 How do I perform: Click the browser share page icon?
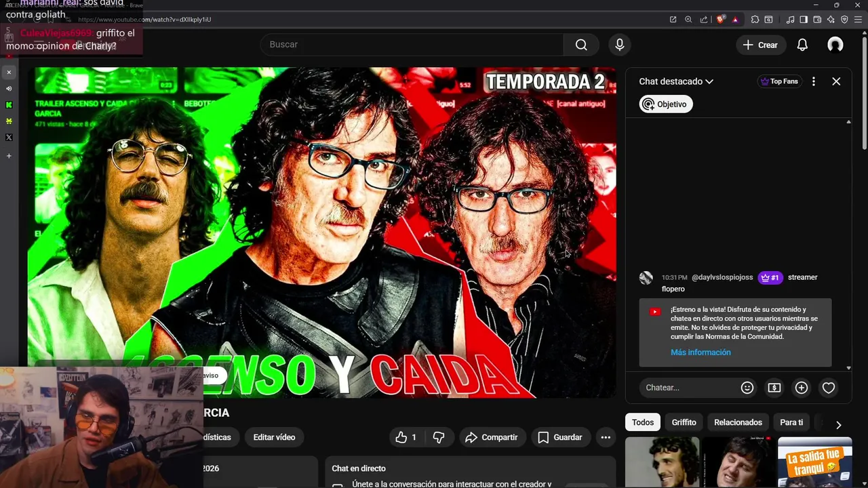pos(704,20)
